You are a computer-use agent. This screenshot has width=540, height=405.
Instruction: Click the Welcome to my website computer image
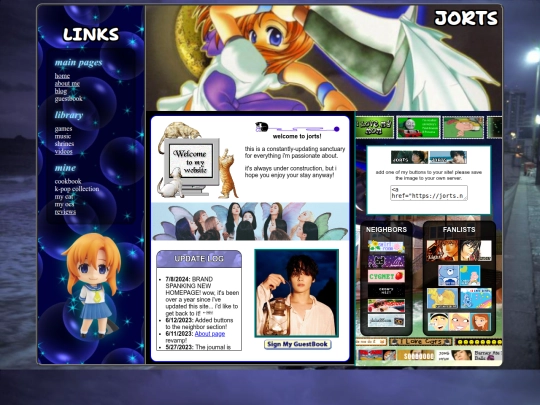[197, 160]
